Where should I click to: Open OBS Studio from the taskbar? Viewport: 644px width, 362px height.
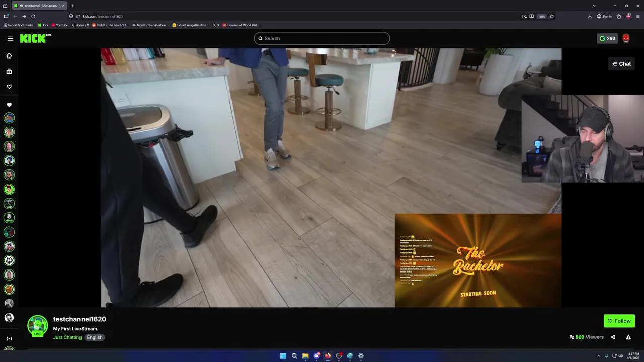point(339,356)
